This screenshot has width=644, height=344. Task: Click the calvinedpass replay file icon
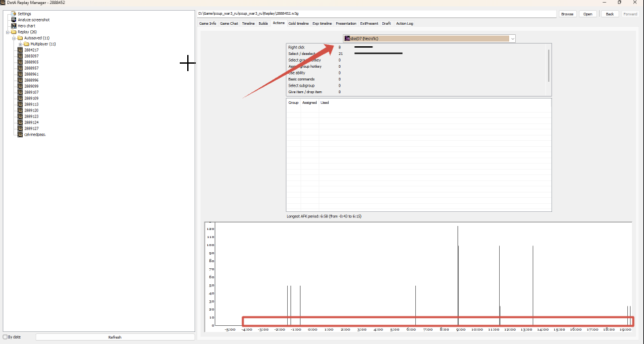click(20, 135)
